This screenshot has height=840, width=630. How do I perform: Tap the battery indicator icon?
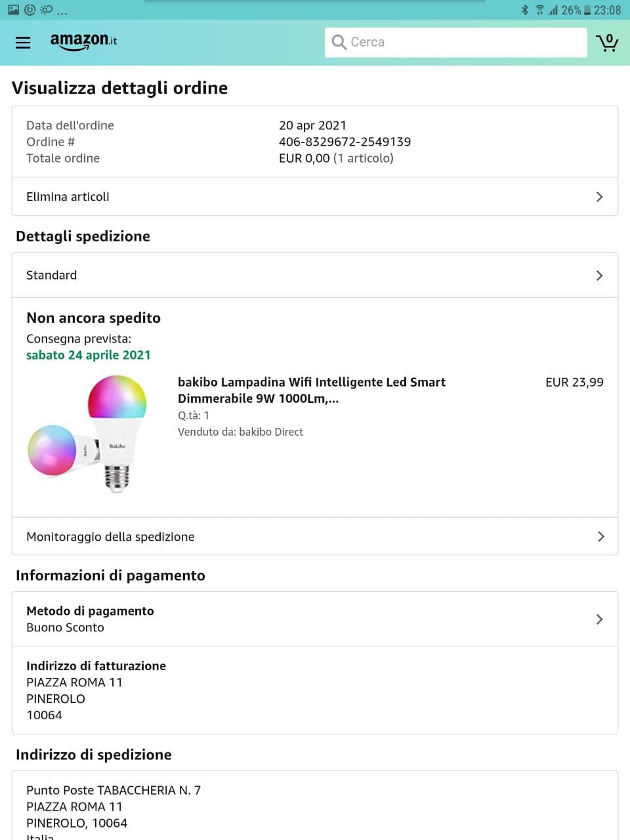[x=587, y=10]
